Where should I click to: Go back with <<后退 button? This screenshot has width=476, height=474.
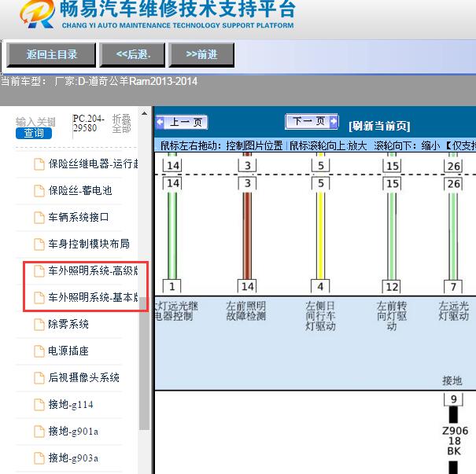point(133,55)
